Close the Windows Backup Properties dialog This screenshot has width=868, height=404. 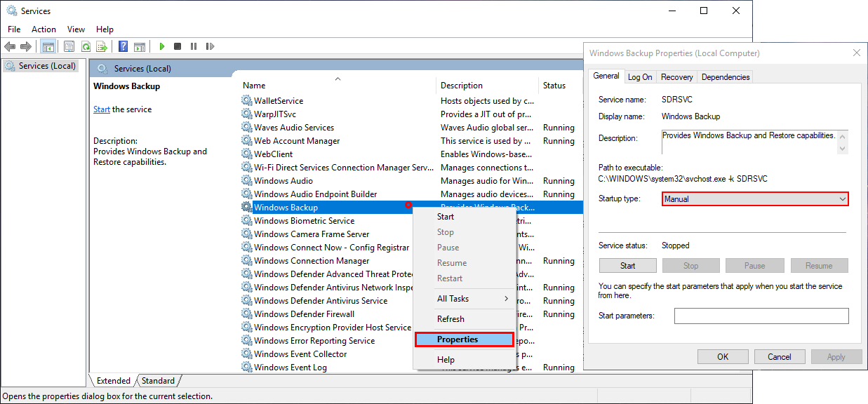856,53
